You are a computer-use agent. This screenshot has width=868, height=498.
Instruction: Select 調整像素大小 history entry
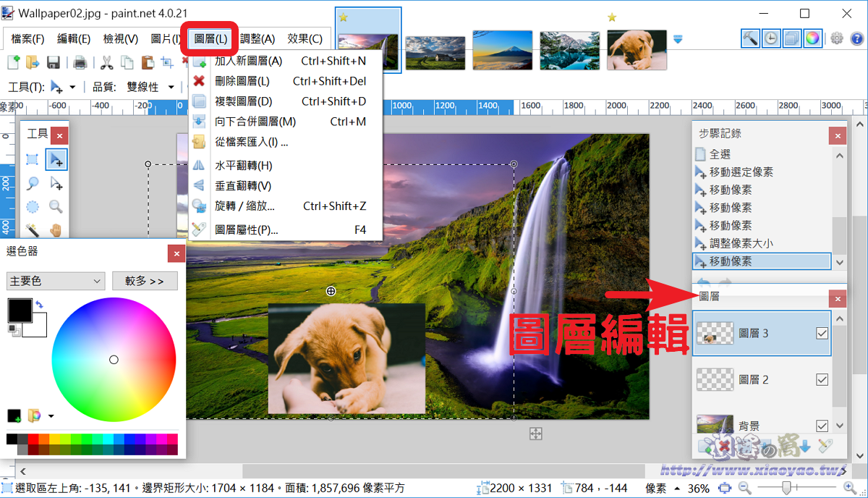click(762, 243)
